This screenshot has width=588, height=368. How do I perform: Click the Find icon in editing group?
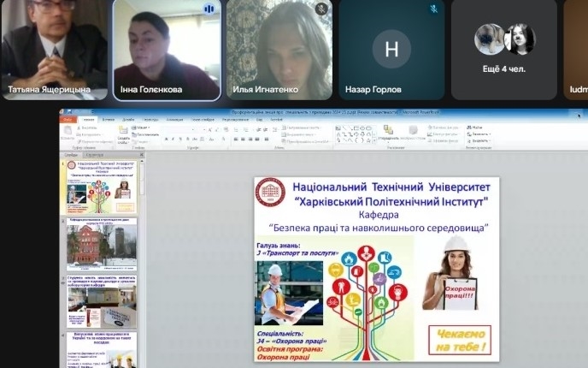tap(477, 128)
